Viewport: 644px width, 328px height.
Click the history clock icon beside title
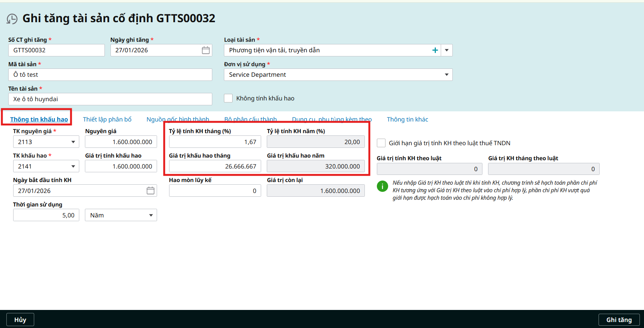[12, 19]
